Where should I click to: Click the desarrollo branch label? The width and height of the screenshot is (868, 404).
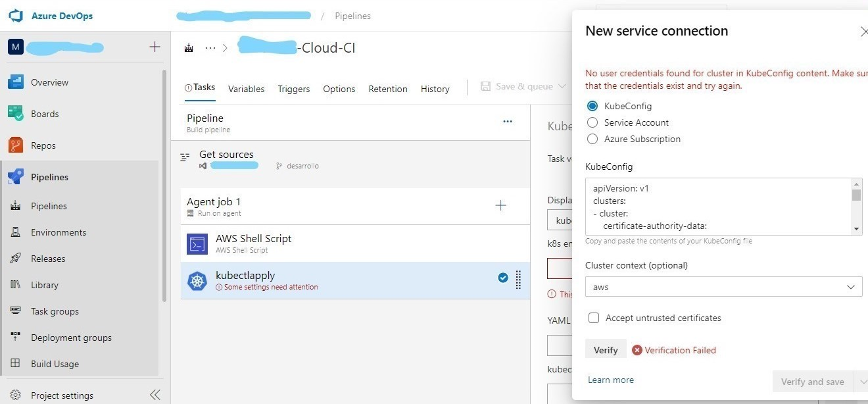point(302,166)
